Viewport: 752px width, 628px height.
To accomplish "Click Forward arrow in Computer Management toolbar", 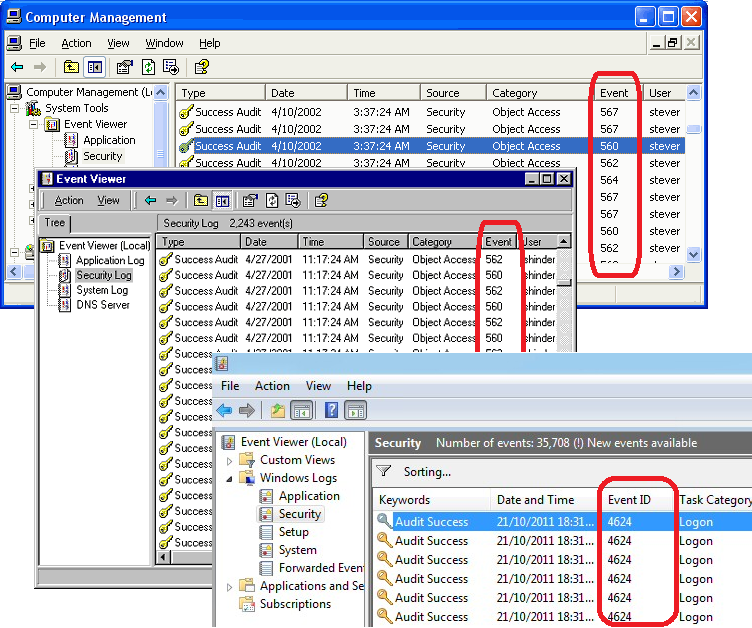I will click(40, 67).
